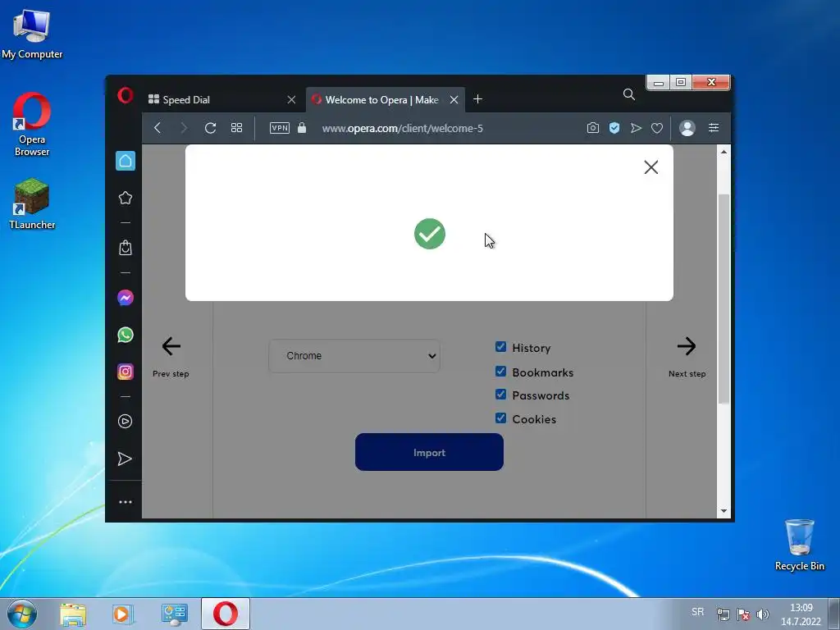840x630 pixels.
Task: Launch Instagram from sidebar
Action: tap(126, 372)
